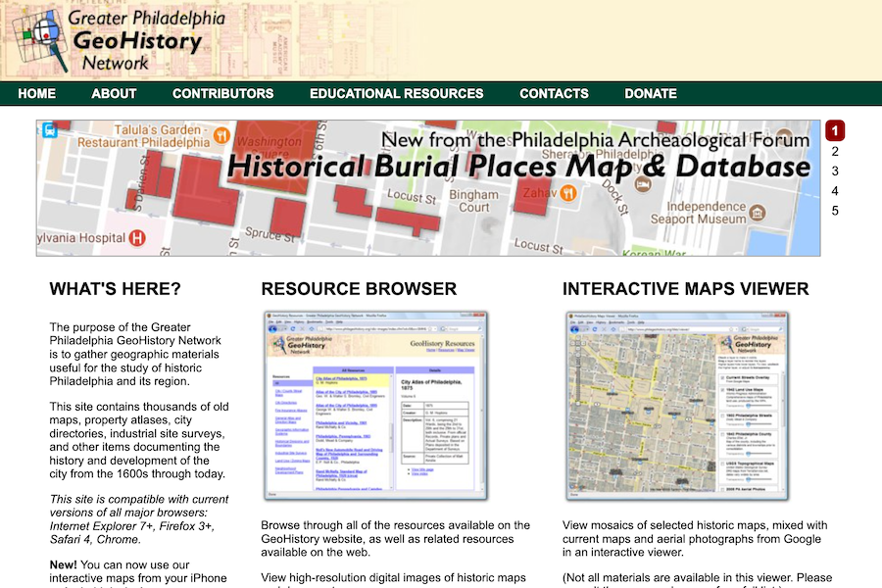Image resolution: width=882 pixels, height=588 pixels.
Task: Select EDUCATIONAL RESOURCES in navigation bar
Action: (x=396, y=94)
